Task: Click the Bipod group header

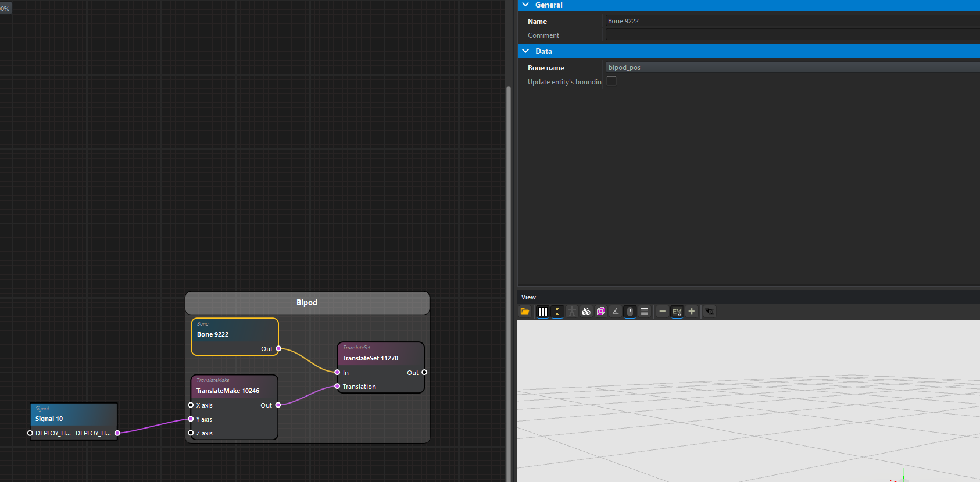Action: (x=307, y=302)
